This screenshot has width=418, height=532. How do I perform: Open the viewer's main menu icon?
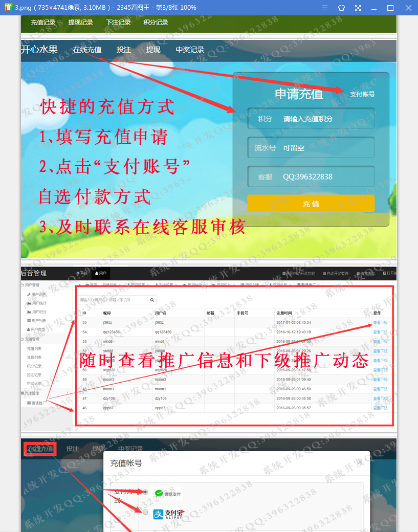point(325,8)
